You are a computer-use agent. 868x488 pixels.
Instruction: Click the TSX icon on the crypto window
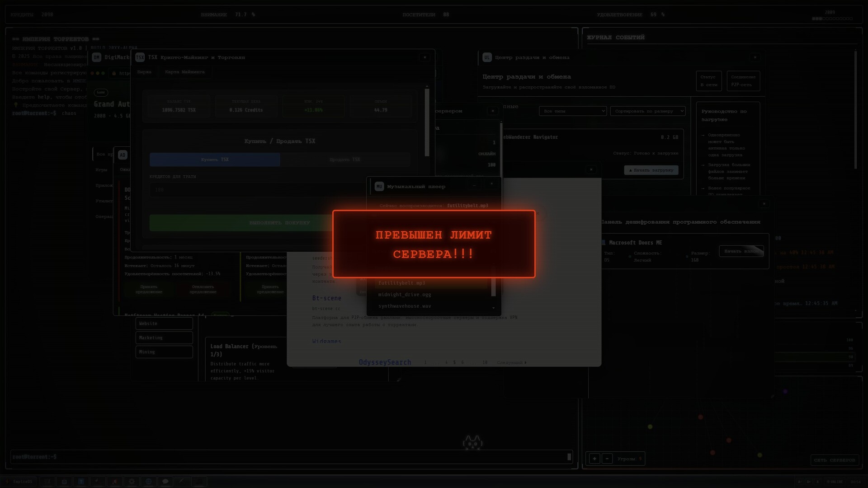point(140,57)
